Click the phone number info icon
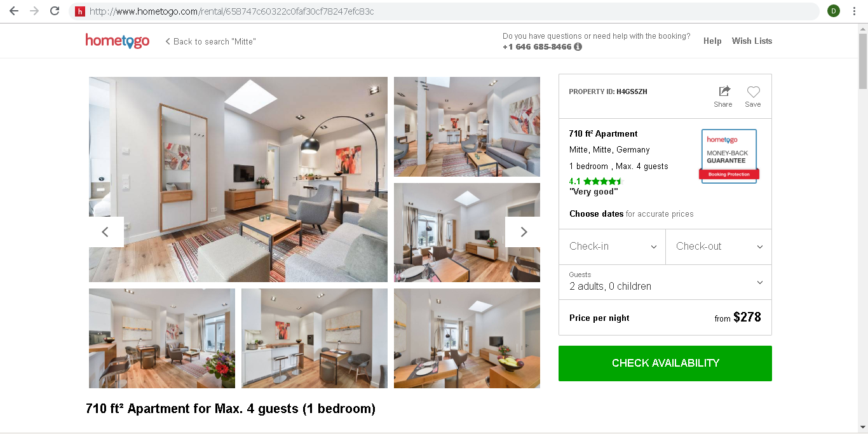This screenshot has height=434, width=868. pyautogui.click(x=578, y=47)
